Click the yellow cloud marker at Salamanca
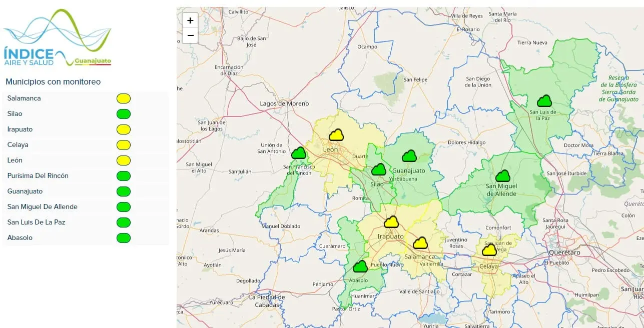This screenshot has width=644, height=328. pos(420,243)
